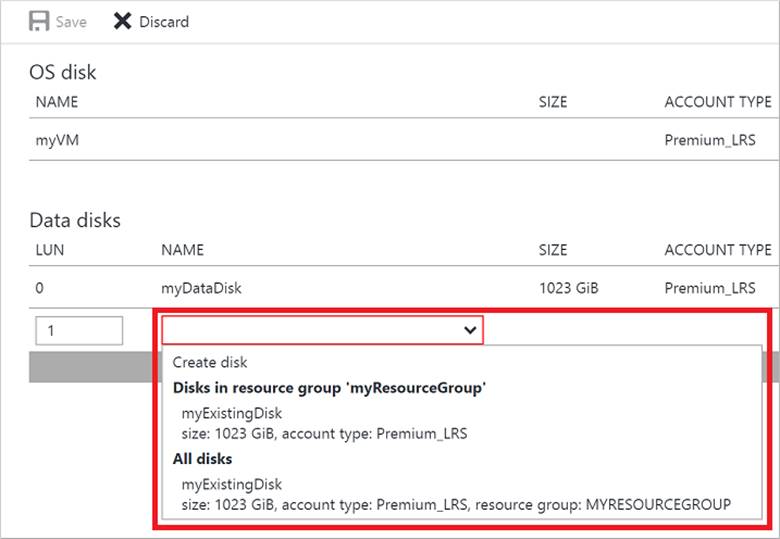Click NAME column header in OS disk table
This screenshot has height=539, width=780.
point(57,102)
